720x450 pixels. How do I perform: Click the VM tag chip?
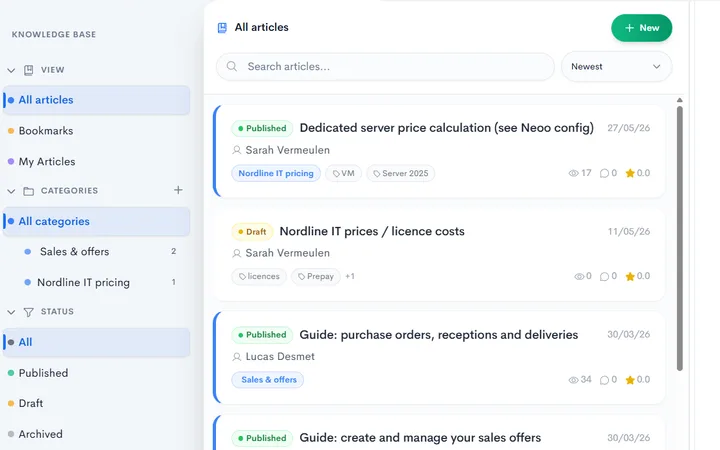343,174
